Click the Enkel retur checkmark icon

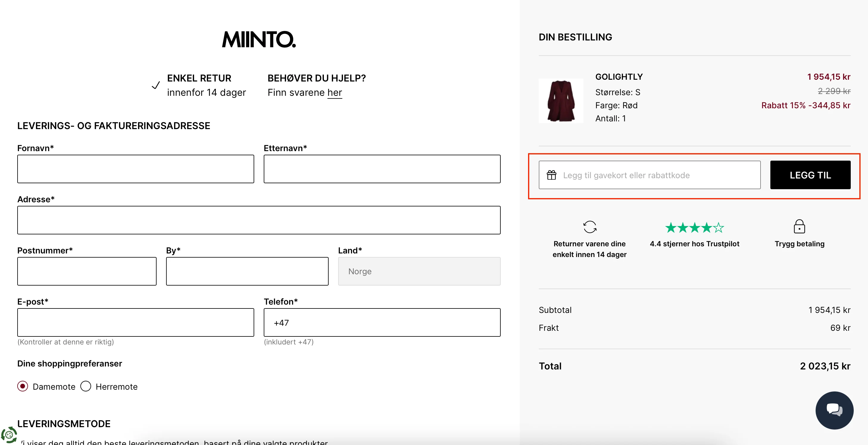155,85
